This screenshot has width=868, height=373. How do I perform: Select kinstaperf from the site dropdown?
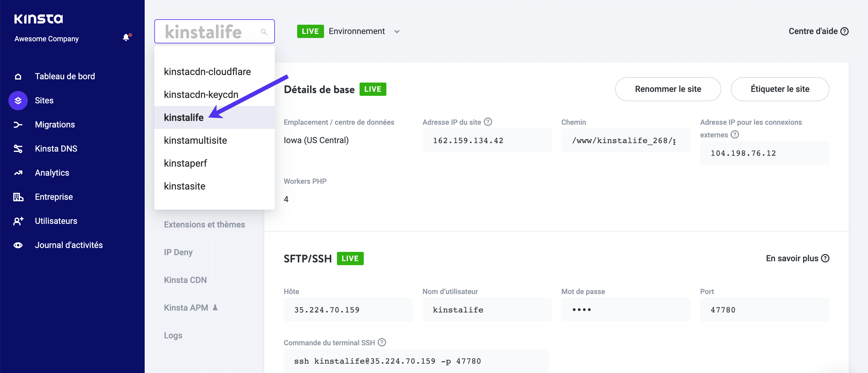click(x=186, y=163)
